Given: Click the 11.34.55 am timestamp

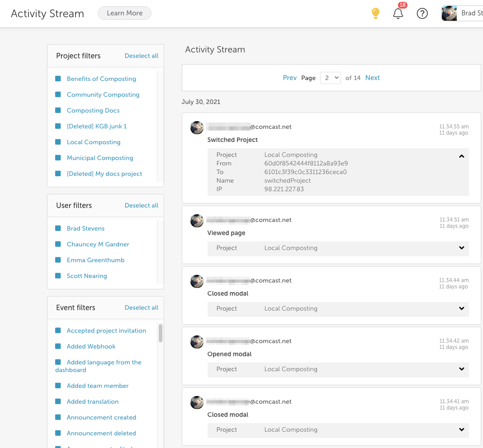Looking at the screenshot, I should tap(454, 127).
